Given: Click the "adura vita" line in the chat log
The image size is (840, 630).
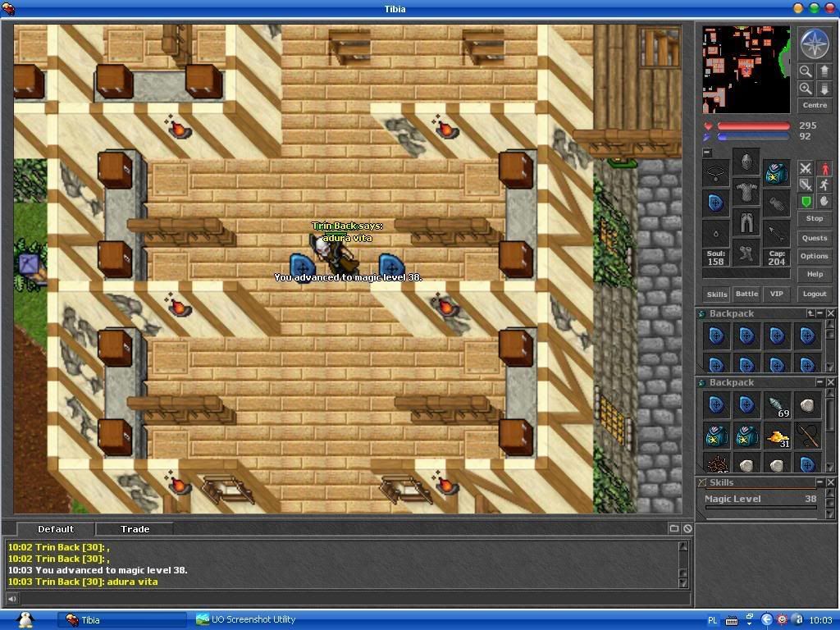Looking at the screenshot, I should pos(83,582).
